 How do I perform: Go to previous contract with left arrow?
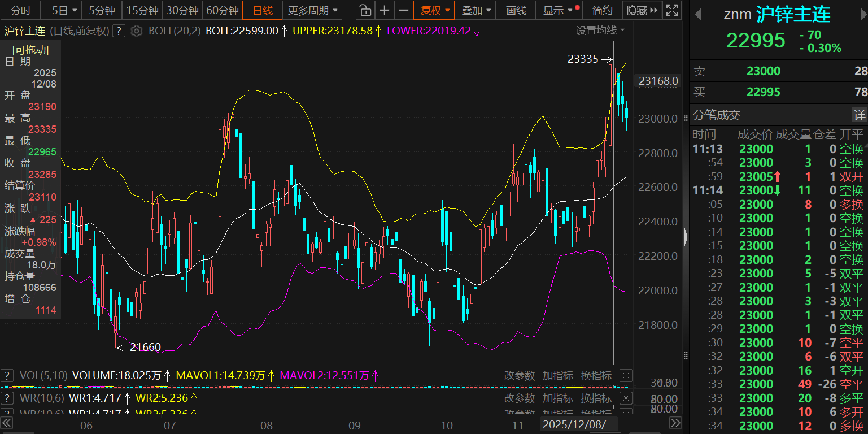(x=698, y=14)
